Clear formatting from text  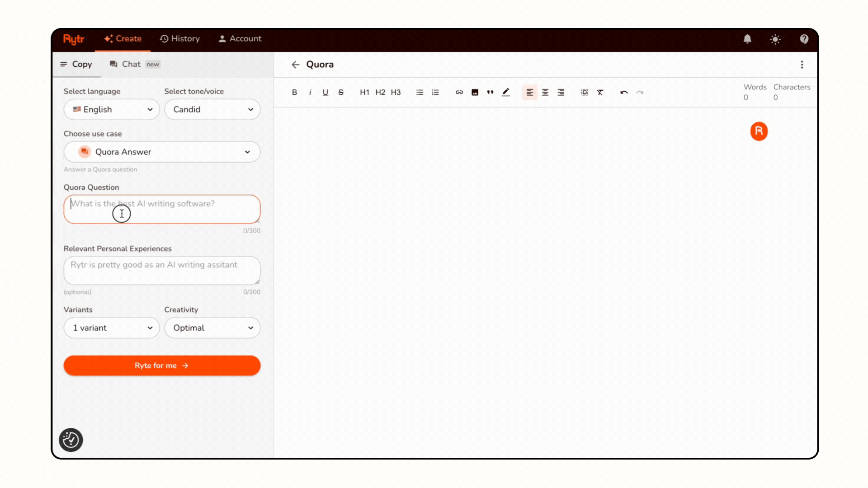[600, 92]
